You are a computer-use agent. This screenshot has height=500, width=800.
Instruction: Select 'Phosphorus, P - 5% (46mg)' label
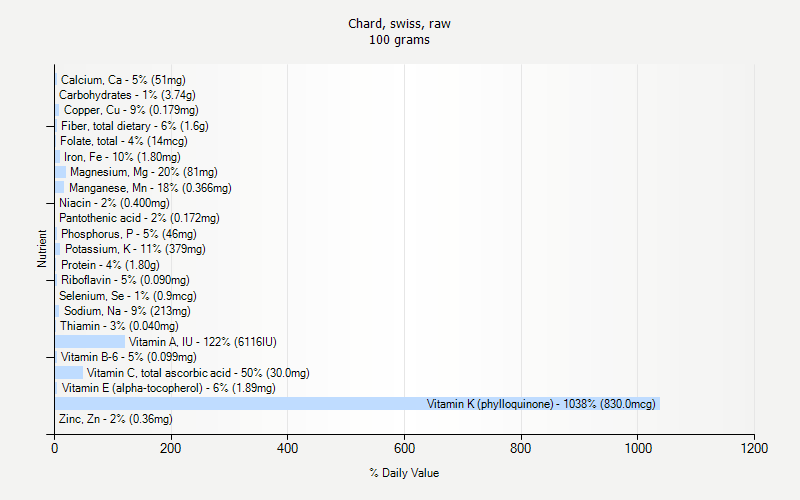(x=129, y=234)
